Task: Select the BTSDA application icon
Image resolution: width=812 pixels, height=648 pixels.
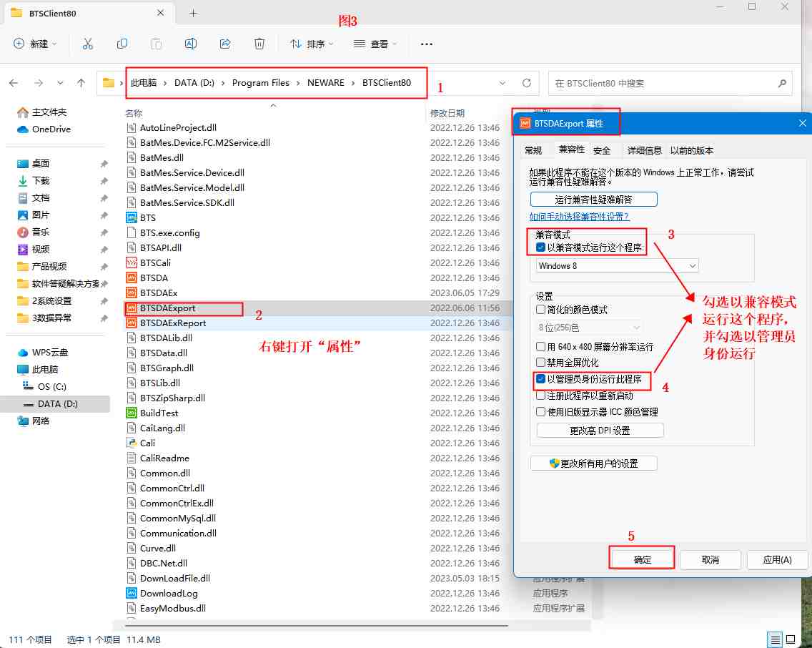Action: (132, 278)
